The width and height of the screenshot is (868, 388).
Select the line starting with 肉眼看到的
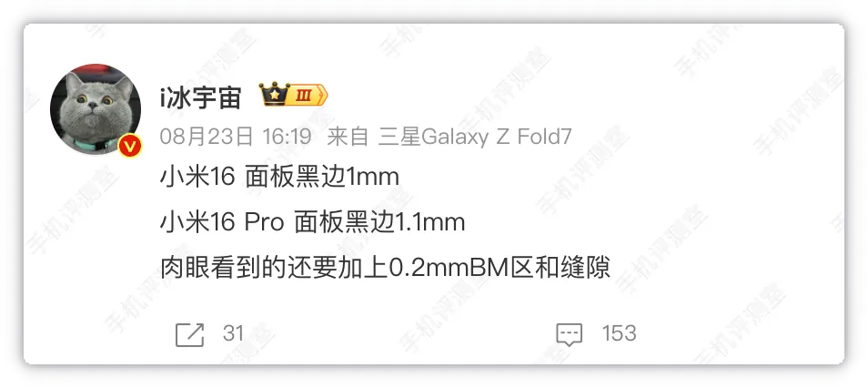[385, 268]
